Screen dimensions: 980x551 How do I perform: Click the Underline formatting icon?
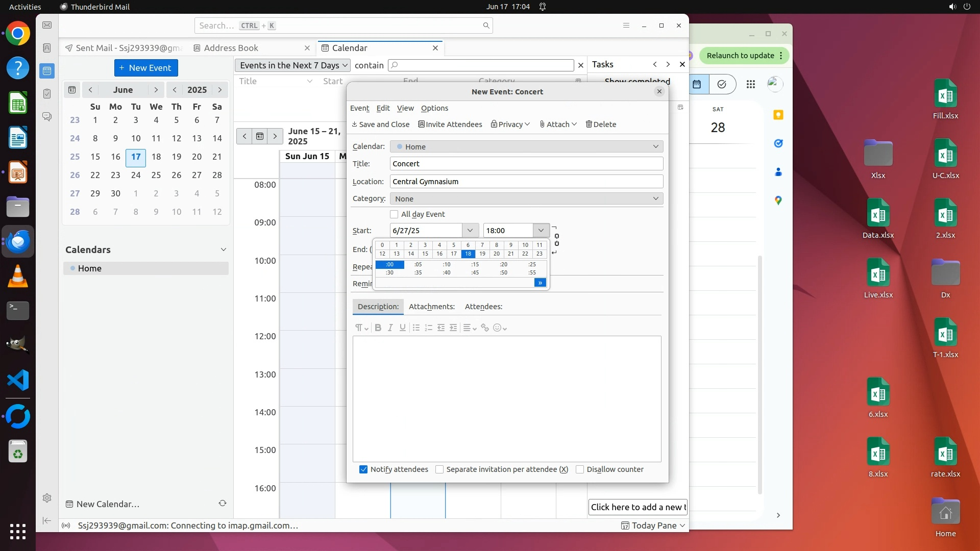tap(403, 328)
